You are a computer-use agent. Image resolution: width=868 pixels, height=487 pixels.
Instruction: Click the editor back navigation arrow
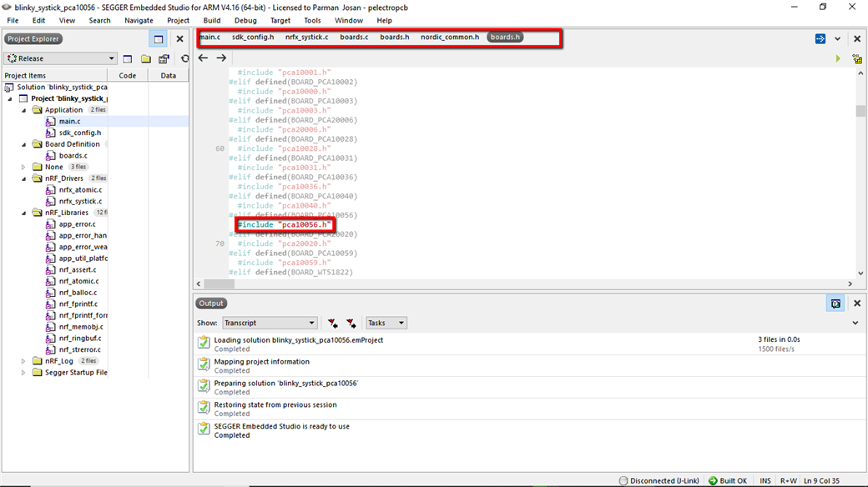(203, 58)
